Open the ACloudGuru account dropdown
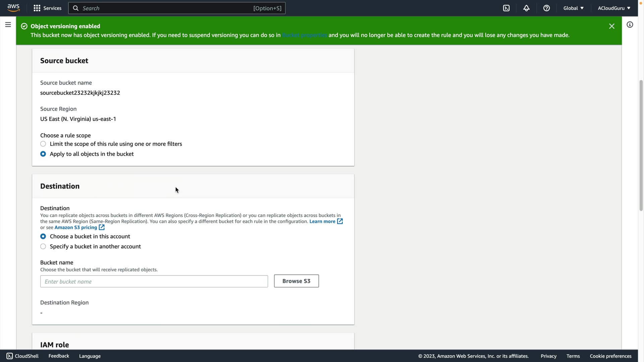The height and width of the screenshot is (362, 644). (614, 8)
